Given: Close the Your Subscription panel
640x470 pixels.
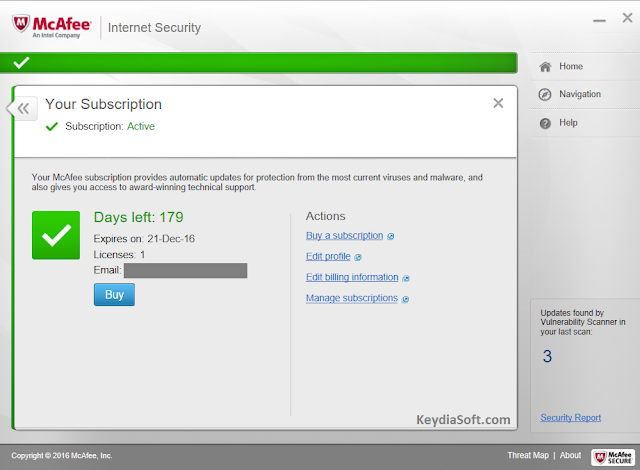Looking at the screenshot, I should point(498,103).
